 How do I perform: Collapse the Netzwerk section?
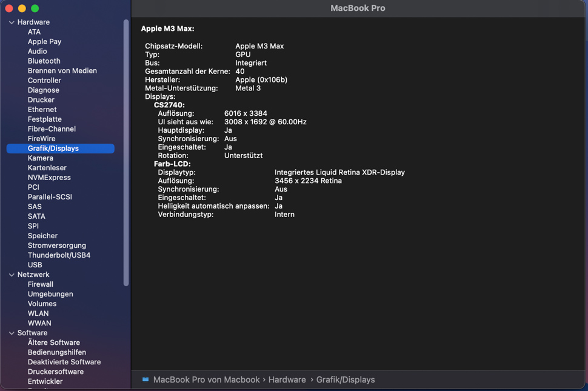click(12, 275)
